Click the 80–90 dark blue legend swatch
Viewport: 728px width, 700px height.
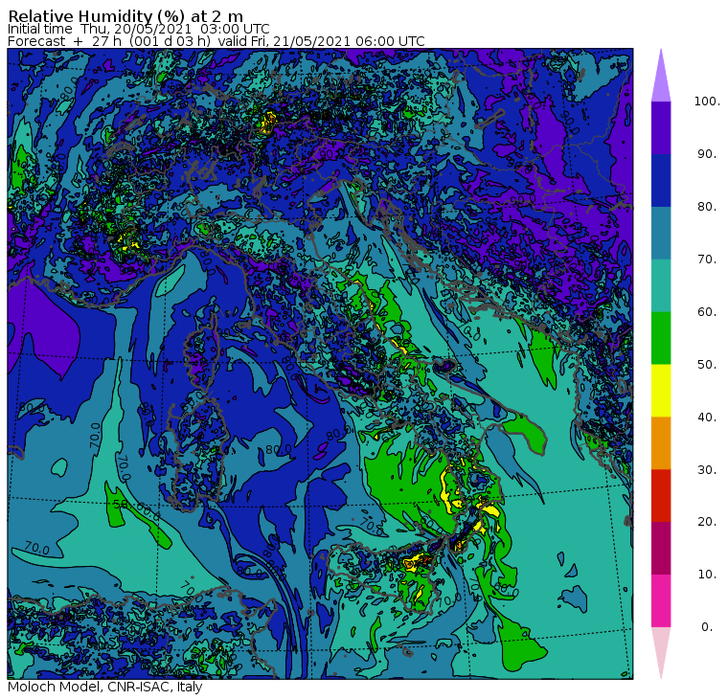point(661,180)
